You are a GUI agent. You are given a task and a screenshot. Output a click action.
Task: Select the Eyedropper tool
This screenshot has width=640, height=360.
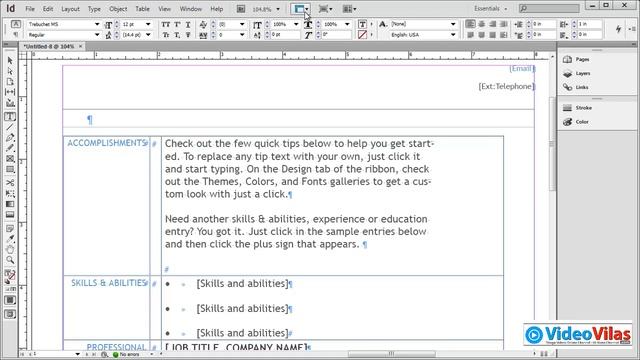(10, 239)
